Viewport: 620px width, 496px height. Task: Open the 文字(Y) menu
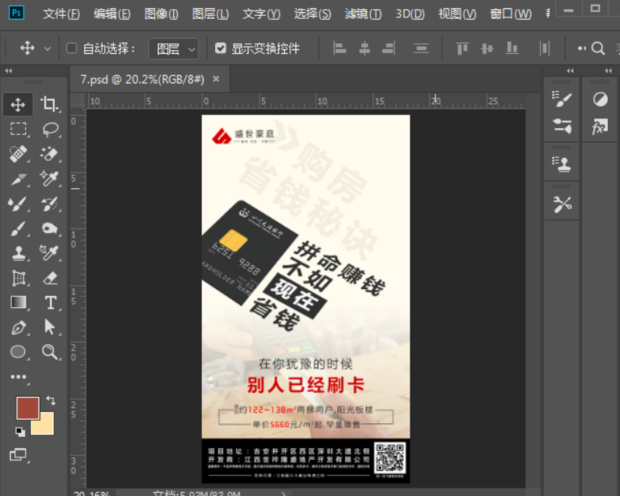pos(261,14)
